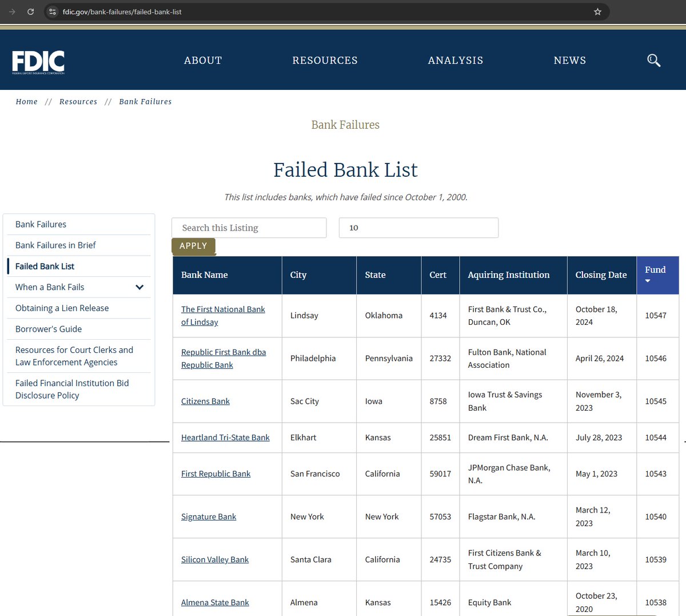Open Heartland Tri-State Bank link
The image size is (686, 616).
point(225,438)
